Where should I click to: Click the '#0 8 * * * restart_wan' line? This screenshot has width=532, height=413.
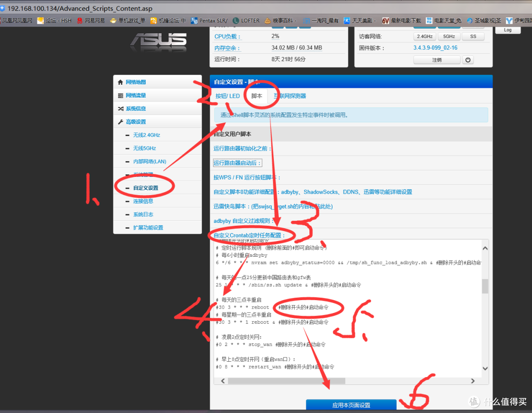275,367
